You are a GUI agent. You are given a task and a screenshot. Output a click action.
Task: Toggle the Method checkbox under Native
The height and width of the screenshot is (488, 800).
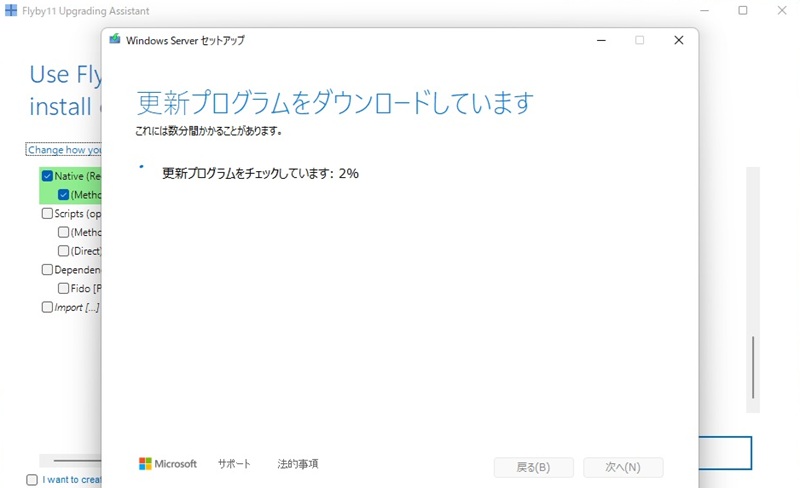[x=64, y=195]
